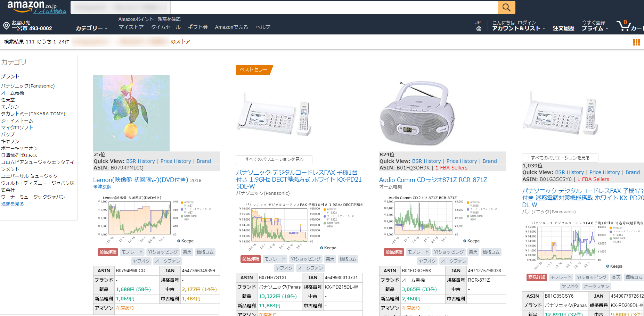Expand the プライム dropdown in header

tap(595, 28)
